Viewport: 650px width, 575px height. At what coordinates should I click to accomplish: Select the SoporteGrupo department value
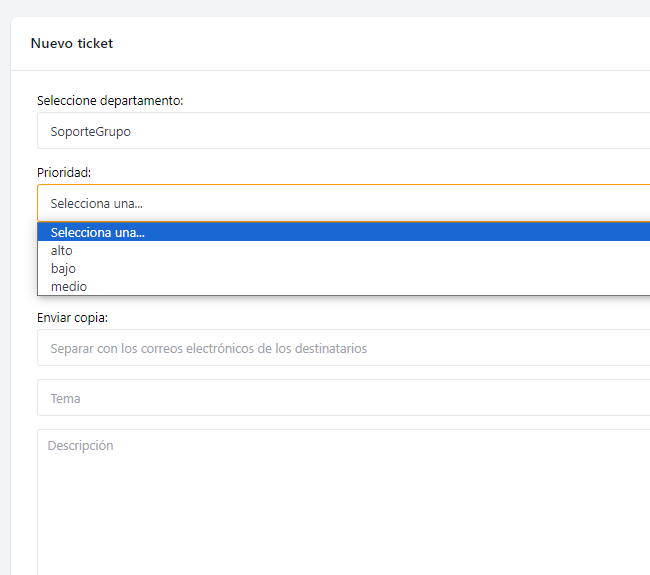(x=91, y=131)
